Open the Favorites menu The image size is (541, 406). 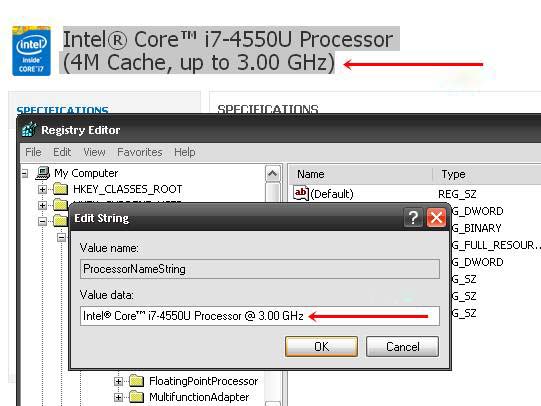[x=139, y=152]
